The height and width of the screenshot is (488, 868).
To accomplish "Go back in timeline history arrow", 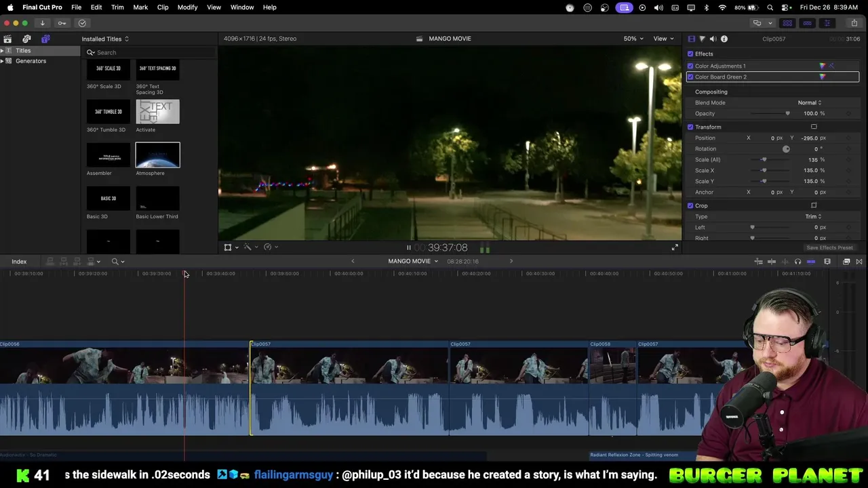I will point(353,261).
